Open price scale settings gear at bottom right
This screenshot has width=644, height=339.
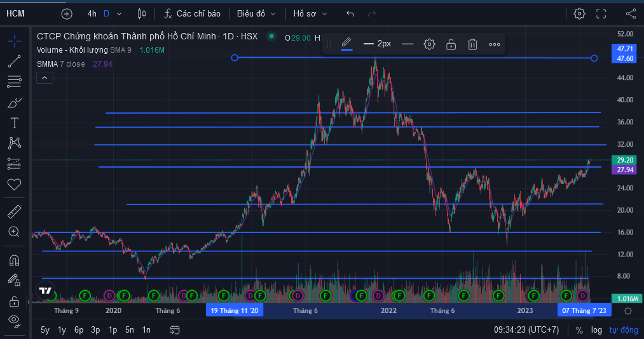pyautogui.click(x=627, y=310)
